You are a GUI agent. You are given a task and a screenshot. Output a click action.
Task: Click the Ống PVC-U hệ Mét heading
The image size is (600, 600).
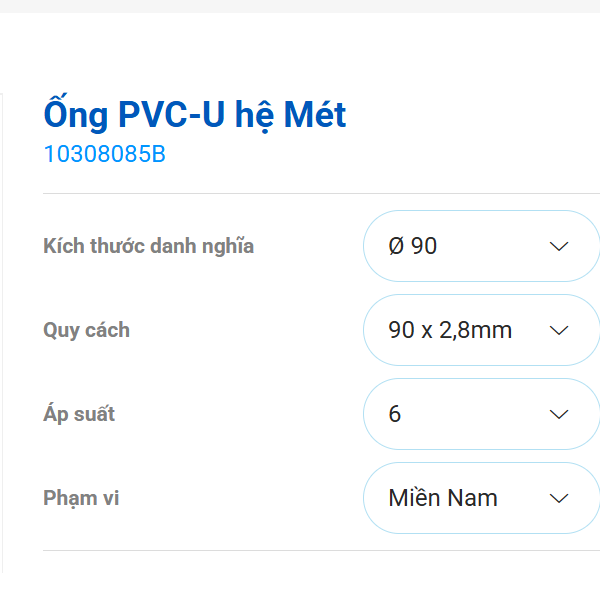(x=195, y=115)
